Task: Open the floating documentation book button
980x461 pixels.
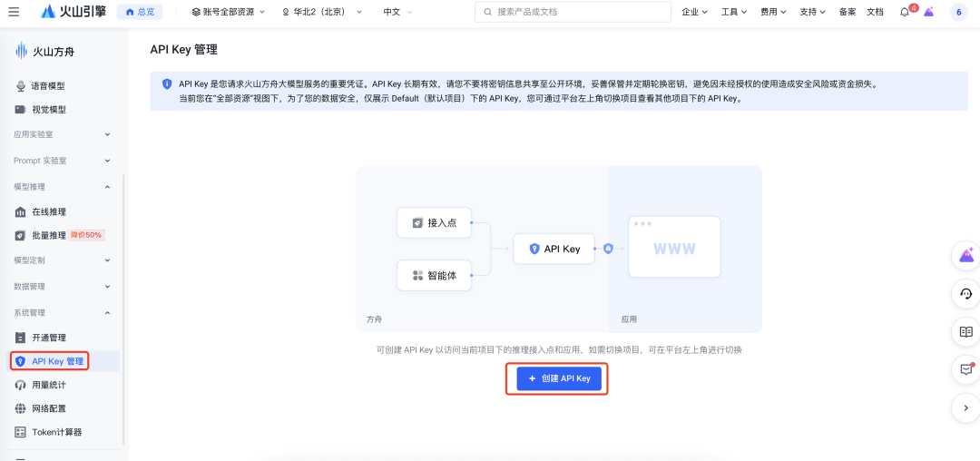Action: [x=966, y=332]
